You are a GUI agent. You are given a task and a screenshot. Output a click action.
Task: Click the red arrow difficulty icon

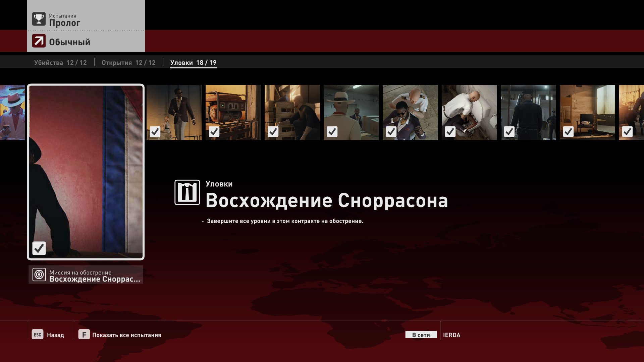39,41
